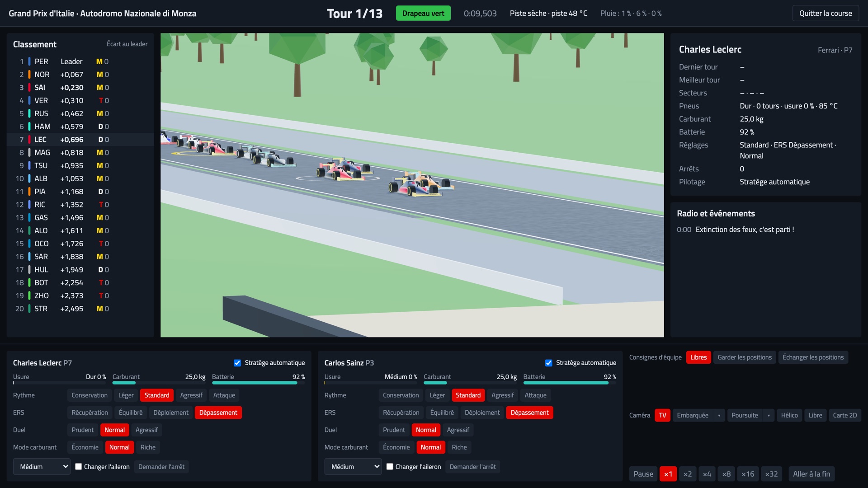Set Leclerc's fuel mode to Économie
The image size is (868, 488).
[85, 447]
